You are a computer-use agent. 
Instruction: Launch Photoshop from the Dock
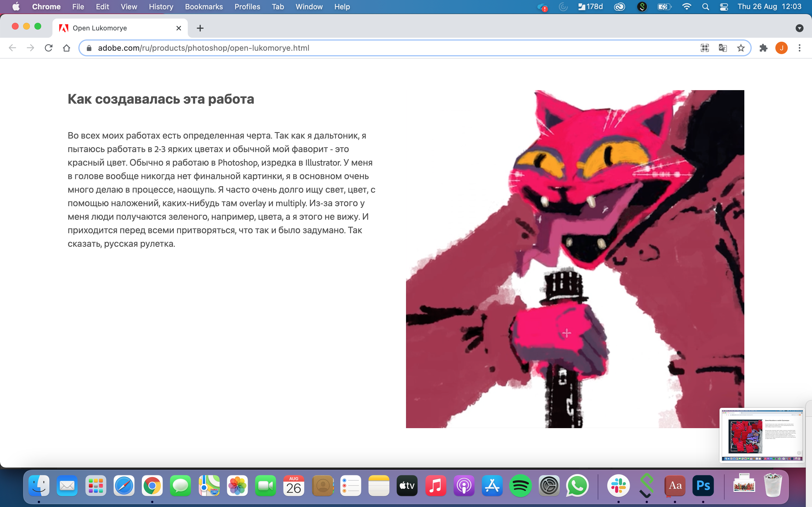tap(703, 486)
